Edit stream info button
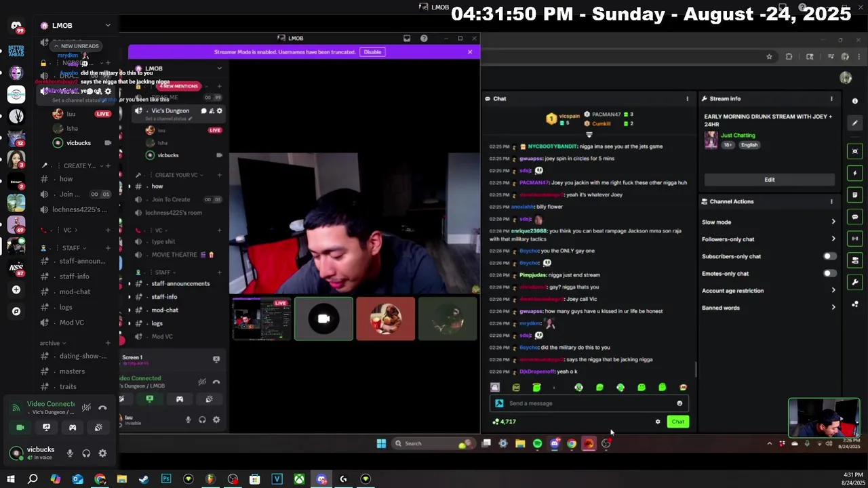 [x=770, y=180]
